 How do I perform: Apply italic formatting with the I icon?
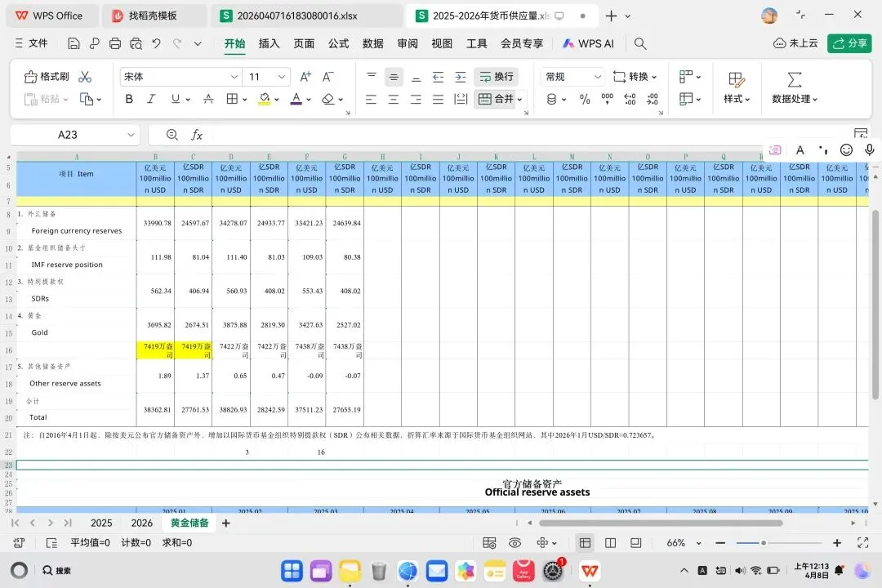[x=150, y=98]
